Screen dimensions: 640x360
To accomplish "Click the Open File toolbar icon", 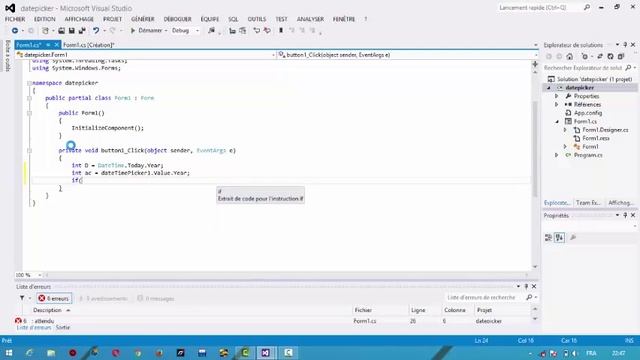I will [61, 31].
